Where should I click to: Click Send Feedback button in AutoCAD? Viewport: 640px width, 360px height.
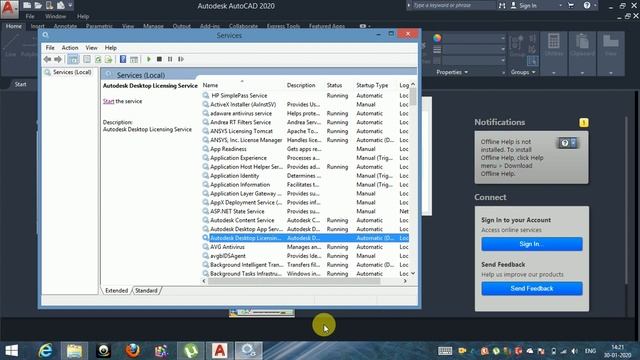point(532,289)
